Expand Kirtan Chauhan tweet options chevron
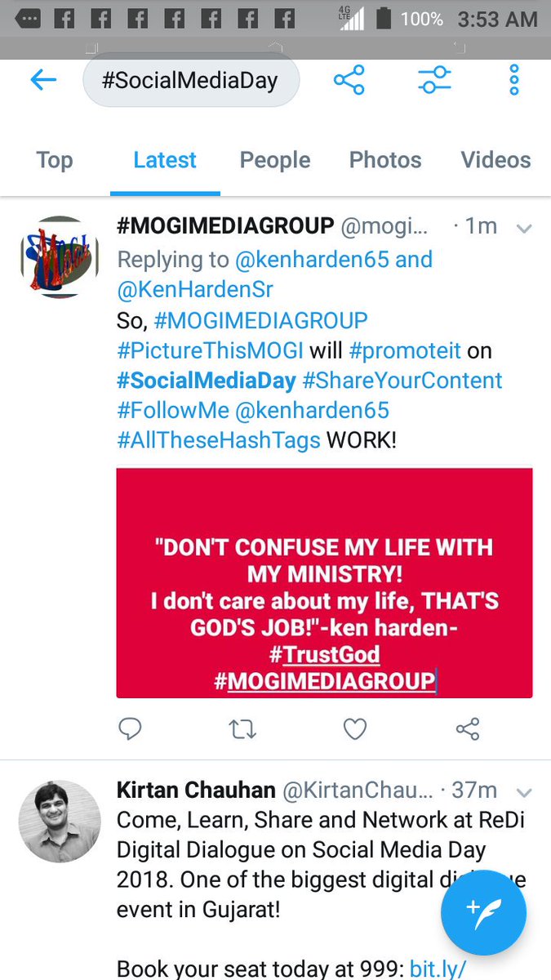This screenshot has width=551, height=980. pos(524,793)
